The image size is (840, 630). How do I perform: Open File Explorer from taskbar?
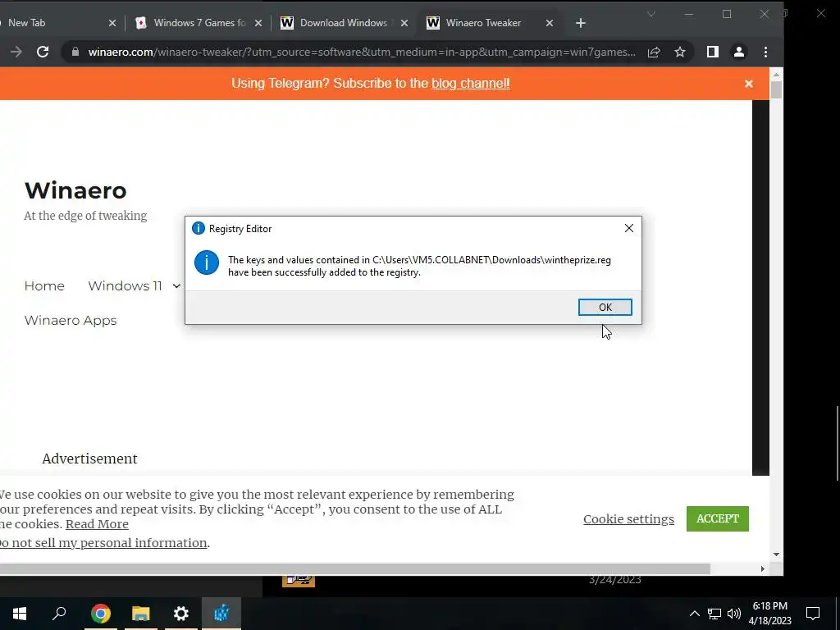pyautogui.click(x=141, y=614)
